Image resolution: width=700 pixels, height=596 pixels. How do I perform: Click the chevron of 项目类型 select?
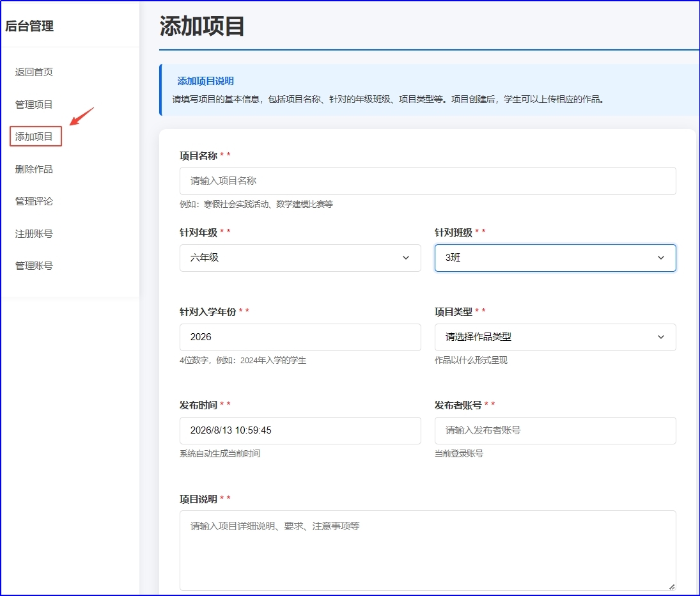(x=661, y=337)
